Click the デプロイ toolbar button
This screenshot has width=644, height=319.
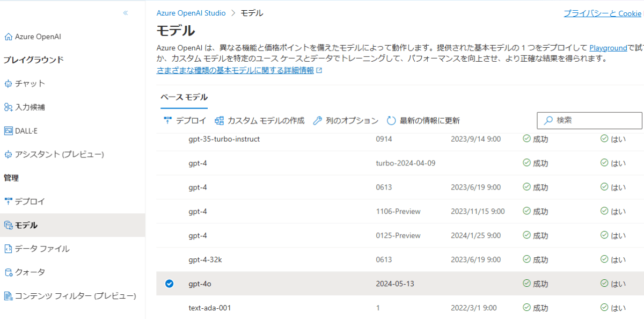[x=184, y=121]
